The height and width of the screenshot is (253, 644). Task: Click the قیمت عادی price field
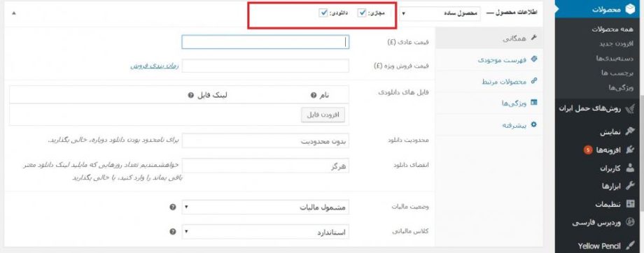click(265, 42)
